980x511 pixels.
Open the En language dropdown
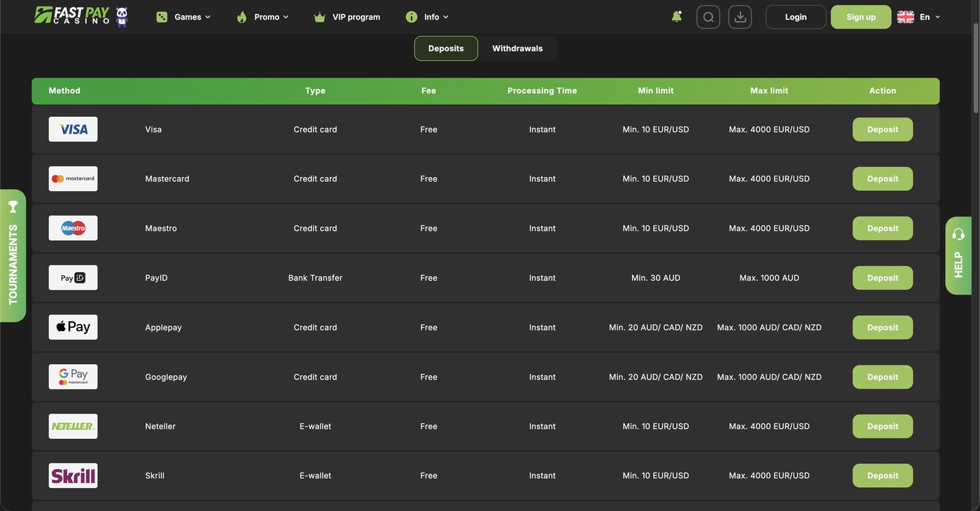coord(930,17)
